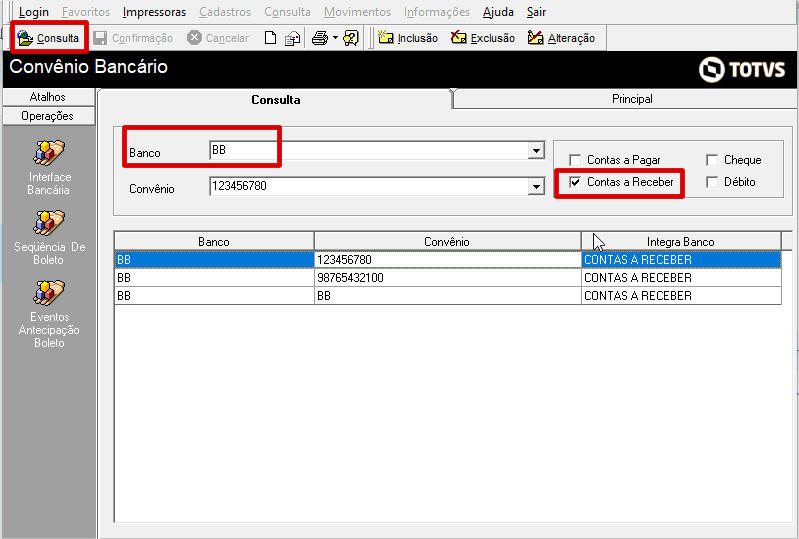Click the Confirmação save icon
799x539 pixels.
[x=100, y=38]
